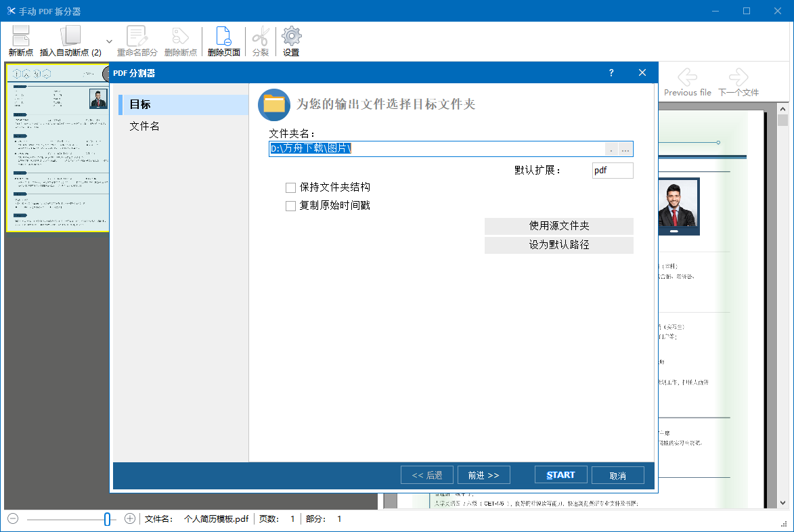Browse folder with the ... button
The width and height of the screenshot is (794, 532).
[625, 150]
